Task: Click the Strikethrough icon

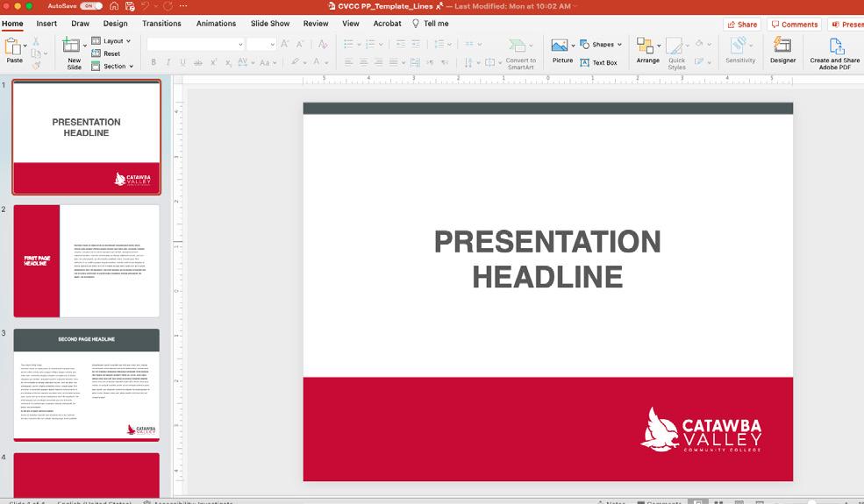Action: tap(198, 63)
